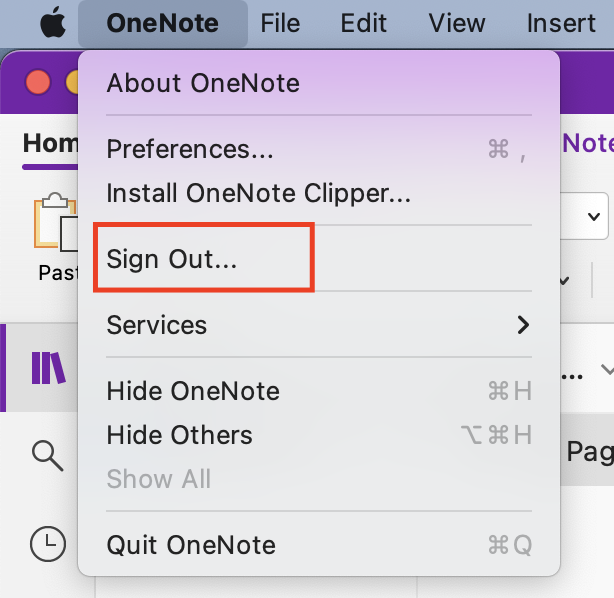Show recent notes clock icon

click(47, 544)
